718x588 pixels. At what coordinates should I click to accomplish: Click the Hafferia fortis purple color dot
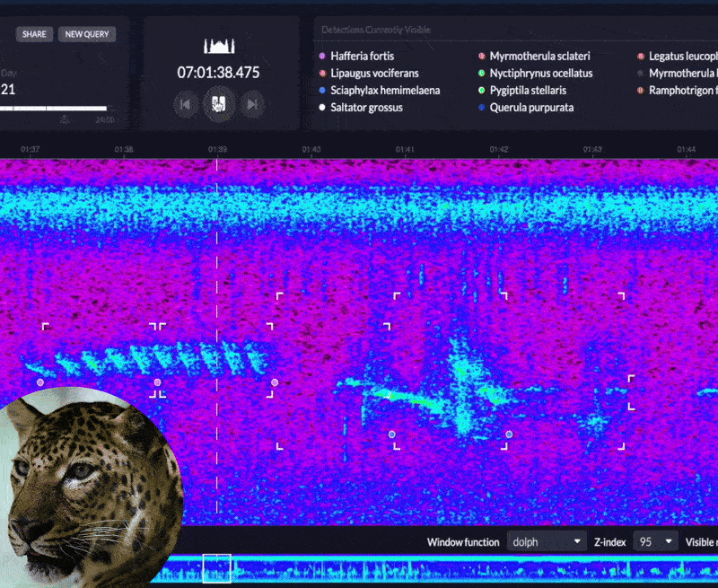(x=322, y=56)
